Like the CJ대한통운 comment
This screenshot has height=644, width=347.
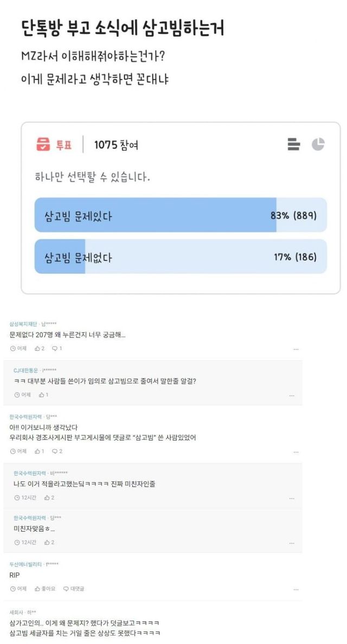pos(43,394)
